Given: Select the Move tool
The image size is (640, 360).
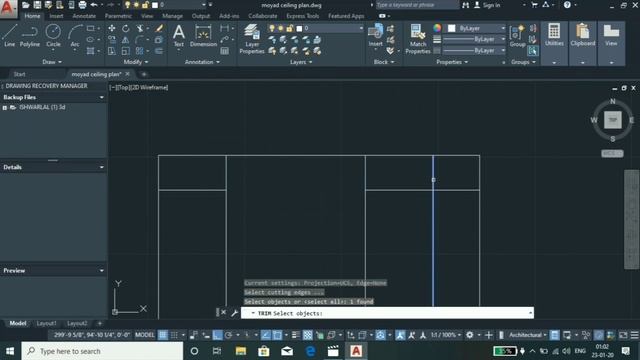Looking at the screenshot, I should pyautogui.click(x=111, y=28).
